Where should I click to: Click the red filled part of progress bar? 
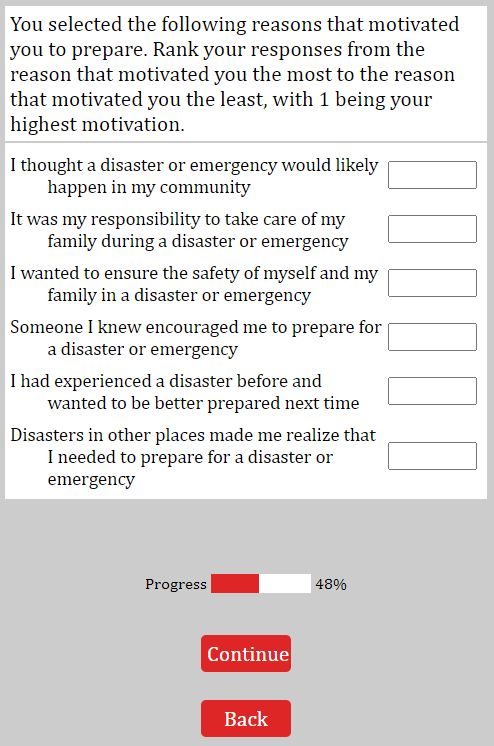235,583
